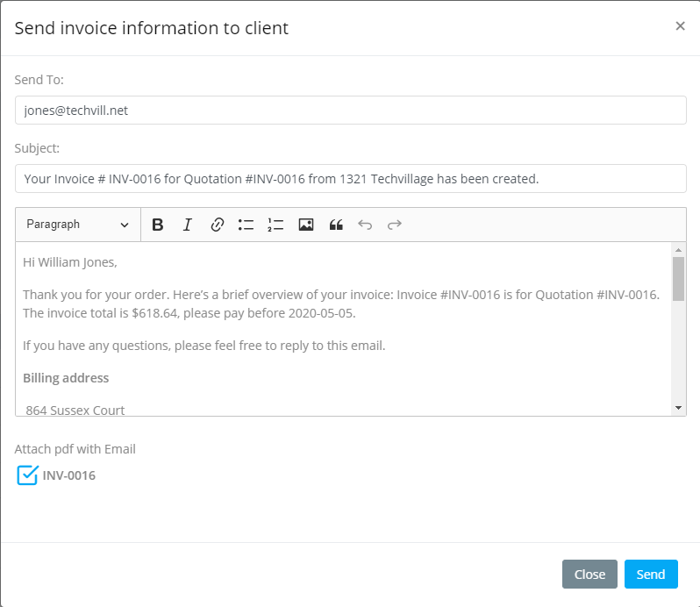Toggle bold formatting in editor toolbar
The width and height of the screenshot is (700, 607).
(158, 225)
